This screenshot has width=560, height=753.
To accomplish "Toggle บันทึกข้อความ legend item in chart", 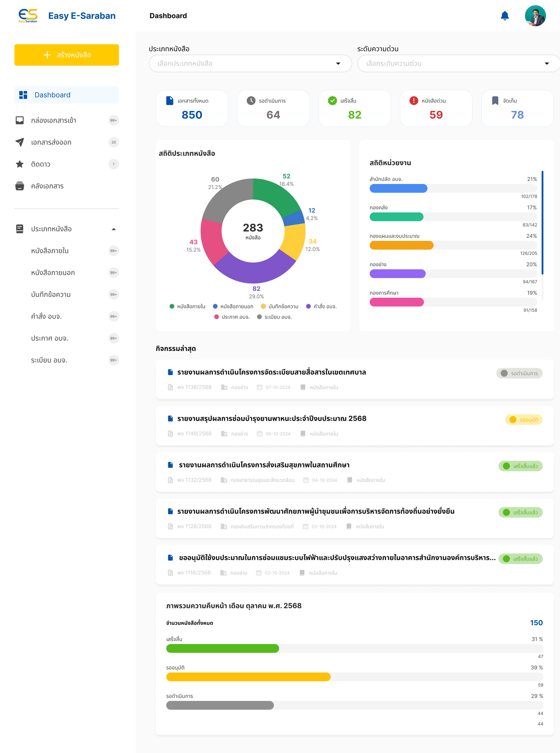I will pyautogui.click(x=280, y=306).
